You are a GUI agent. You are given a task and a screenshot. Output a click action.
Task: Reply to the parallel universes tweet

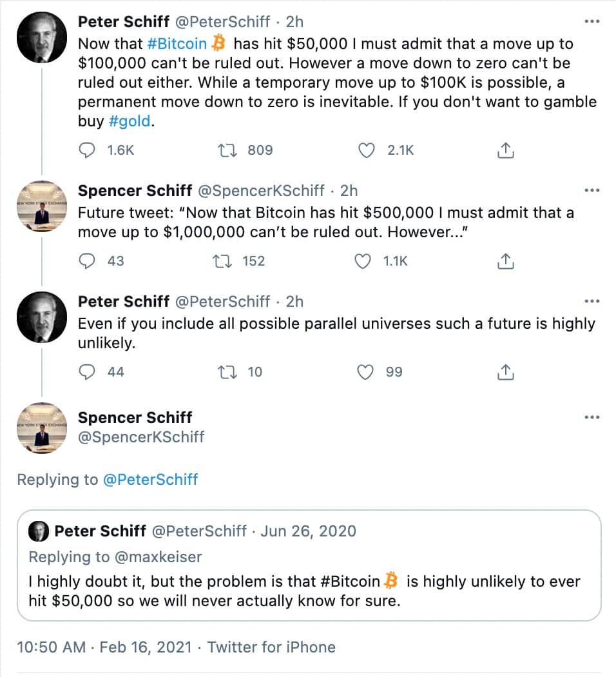point(86,371)
